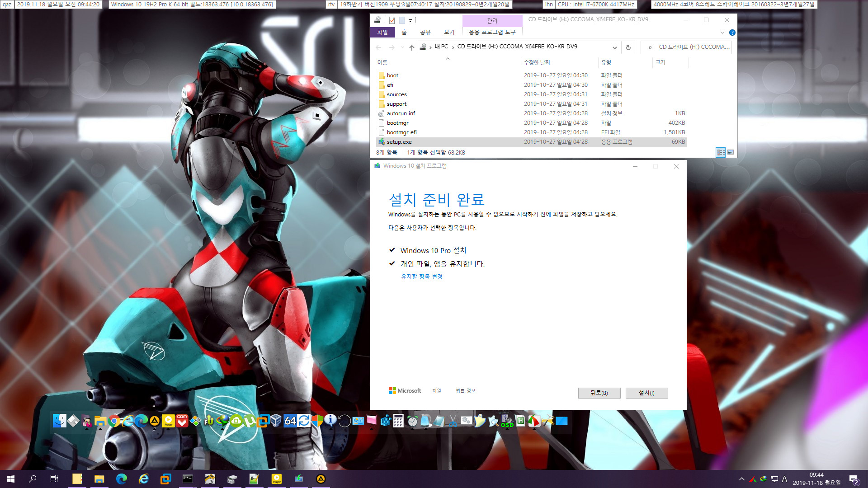Viewport: 868px width, 488px height.
Task: Click the Explorer search box
Action: click(x=686, y=47)
